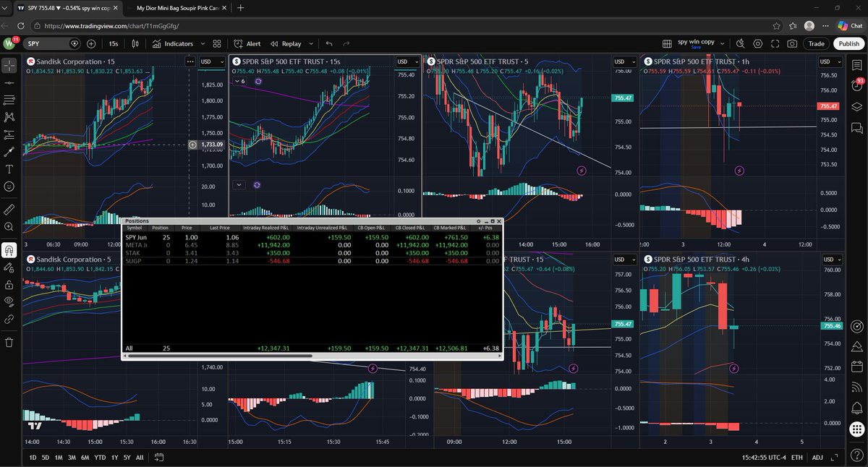The image size is (868, 467).
Task: Open the chart patterns tool group
Action: click(x=9, y=117)
